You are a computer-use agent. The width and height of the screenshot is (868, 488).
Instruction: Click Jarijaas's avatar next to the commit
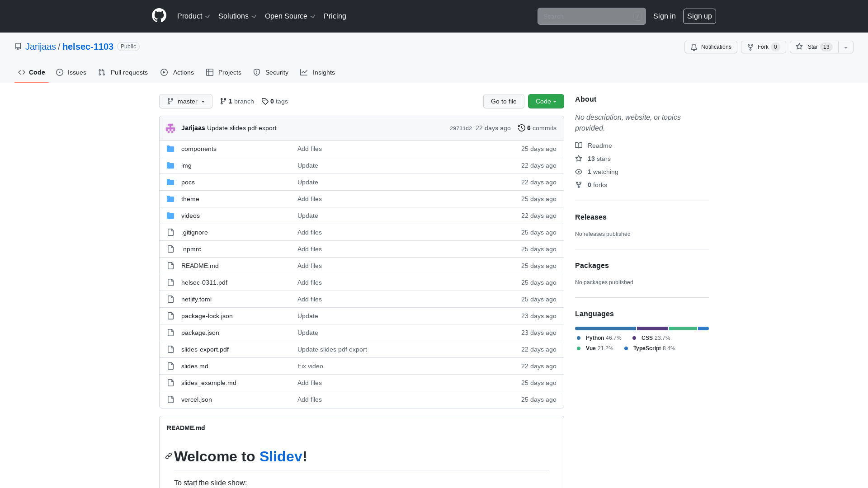(170, 128)
